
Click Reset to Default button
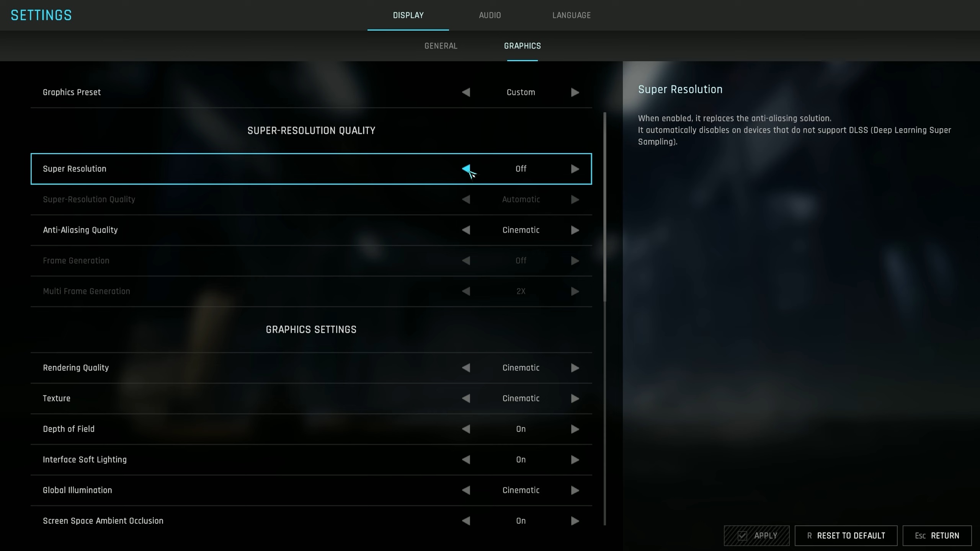[846, 536]
